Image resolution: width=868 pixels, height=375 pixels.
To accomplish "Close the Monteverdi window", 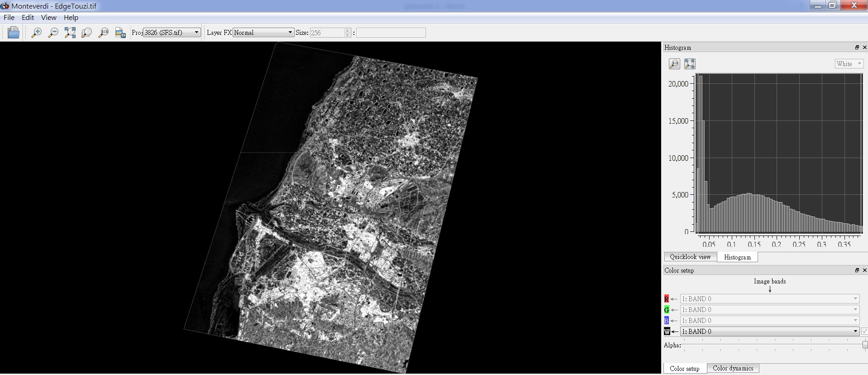I will click(854, 5).
